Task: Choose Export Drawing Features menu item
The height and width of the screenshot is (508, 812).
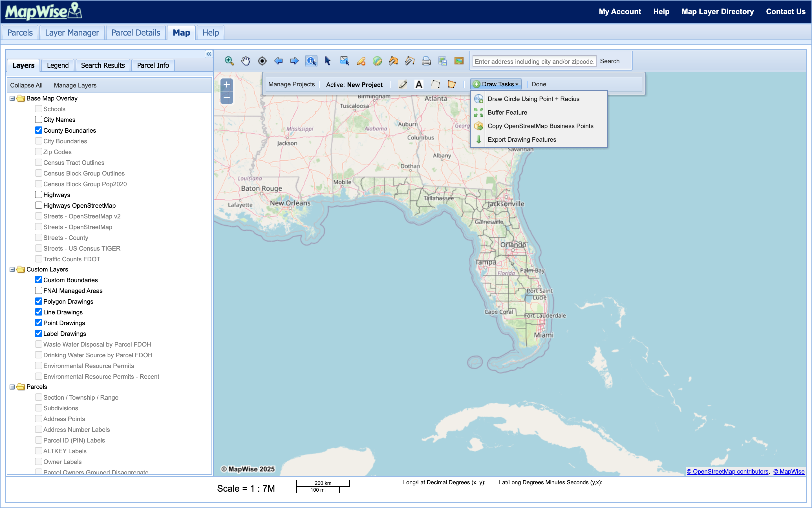Action: [x=539, y=139]
